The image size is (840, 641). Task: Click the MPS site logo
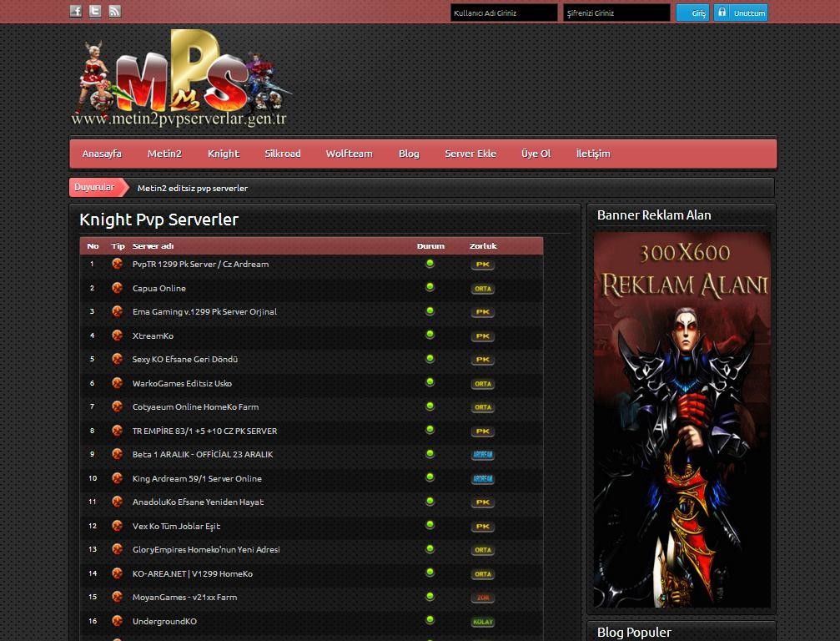[180, 78]
